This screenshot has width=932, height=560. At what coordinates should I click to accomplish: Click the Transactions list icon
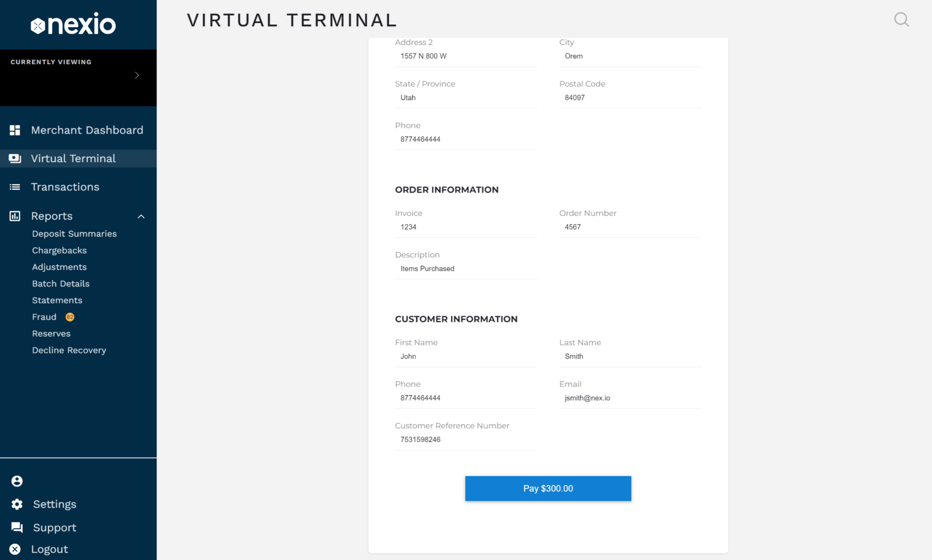tap(15, 187)
